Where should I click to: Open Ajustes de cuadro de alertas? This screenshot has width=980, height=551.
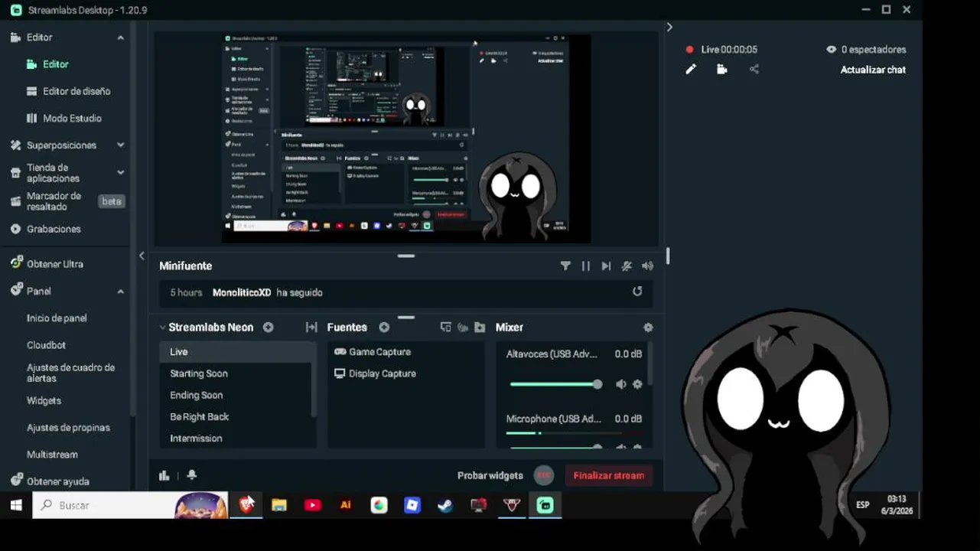[x=70, y=373]
